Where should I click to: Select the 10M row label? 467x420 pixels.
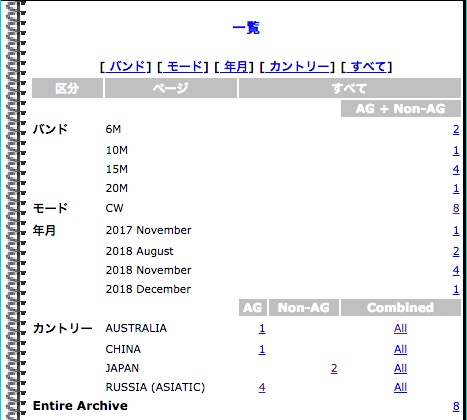click(117, 150)
